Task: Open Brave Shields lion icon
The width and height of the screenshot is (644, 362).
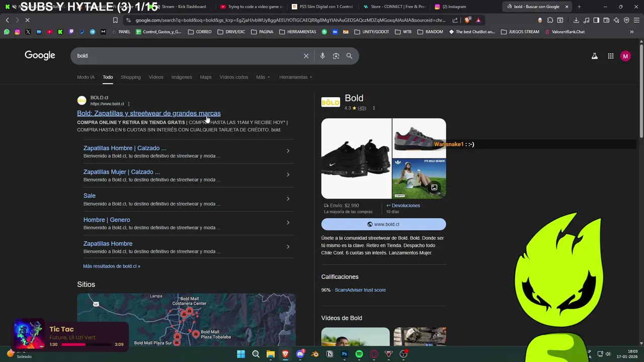Action: coord(467,20)
